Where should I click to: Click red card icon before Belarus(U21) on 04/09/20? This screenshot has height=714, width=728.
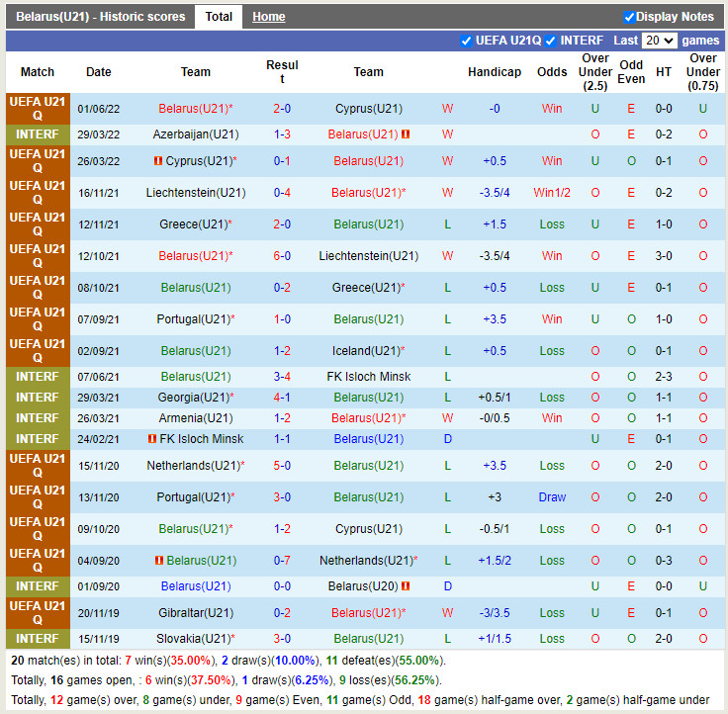coord(159,561)
